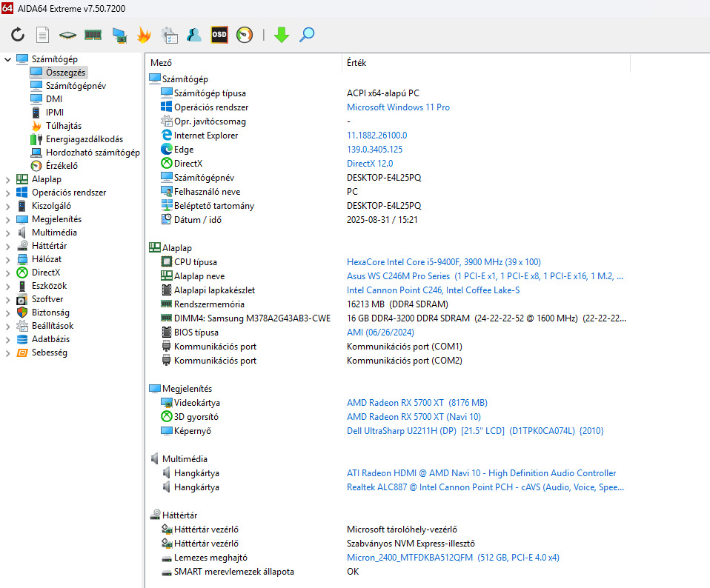Select Hordozható számítógép tree item
The height and width of the screenshot is (588, 710).
point(93,153)
